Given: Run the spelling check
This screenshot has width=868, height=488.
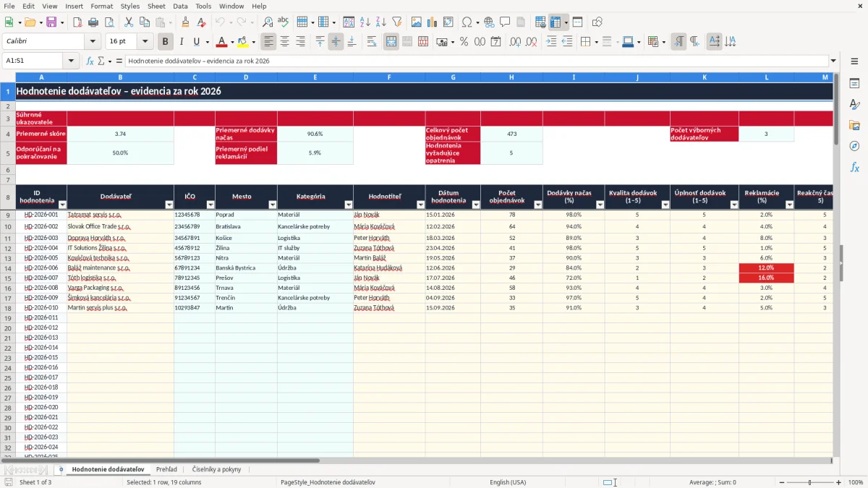Looking at the screenshot, I should click(x=284, y=22).
